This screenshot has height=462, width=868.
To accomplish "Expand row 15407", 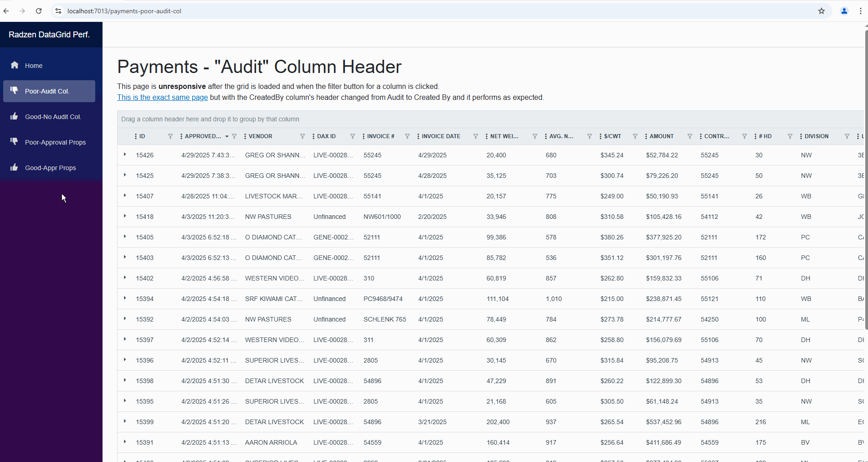I will 125,196.
